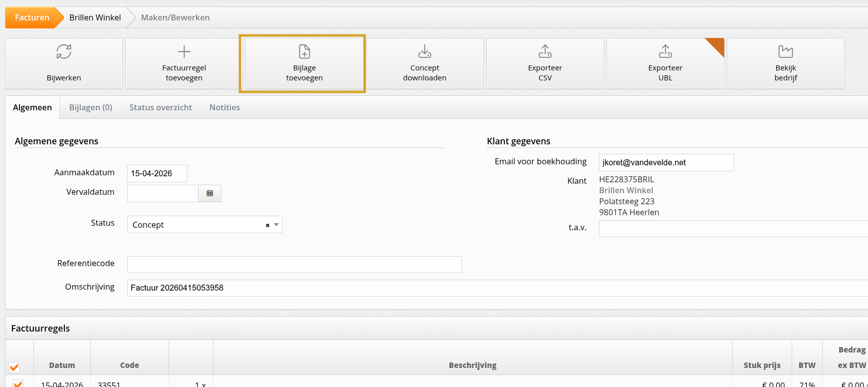Screen dimensions: 868x387
Task: Click the Brillen Winkel customer name link
Action: tap(626, 190)
